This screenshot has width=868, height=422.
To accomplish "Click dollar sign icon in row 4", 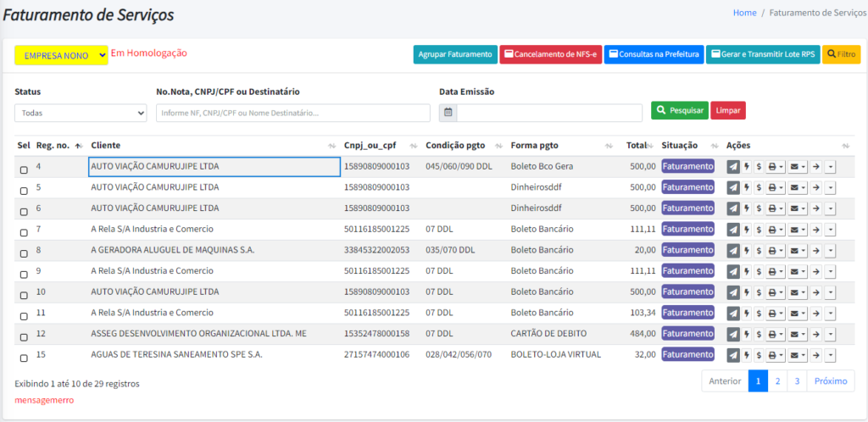I will coord(759,167).
